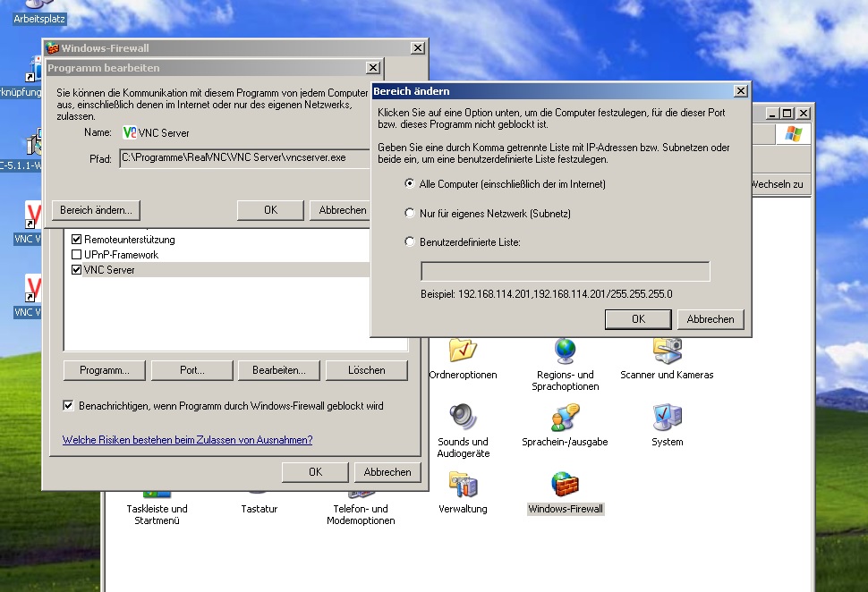Viewport: 868px width, 592px height.
Task: Cancel the Bereich ändern dialog
Action: coord(711,319)
